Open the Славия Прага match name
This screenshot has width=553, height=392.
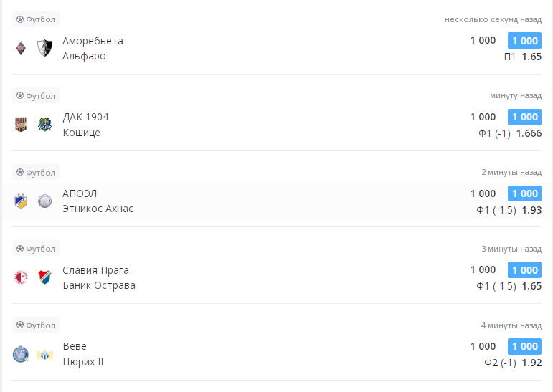point(95,270)
